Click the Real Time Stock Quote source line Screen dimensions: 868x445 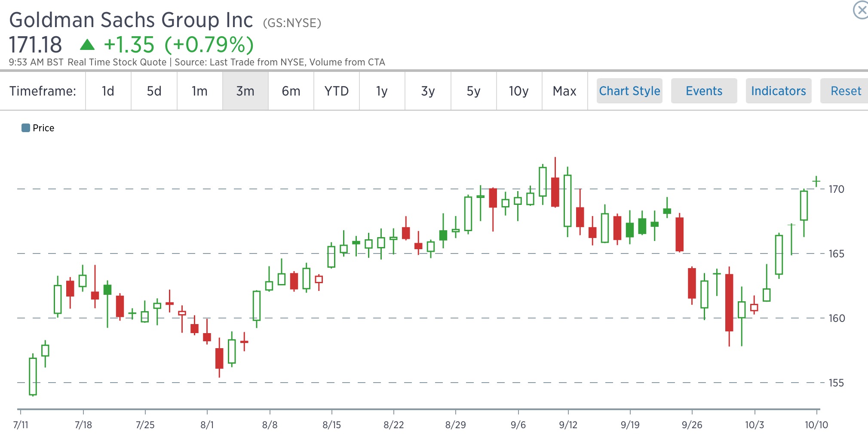226,62
